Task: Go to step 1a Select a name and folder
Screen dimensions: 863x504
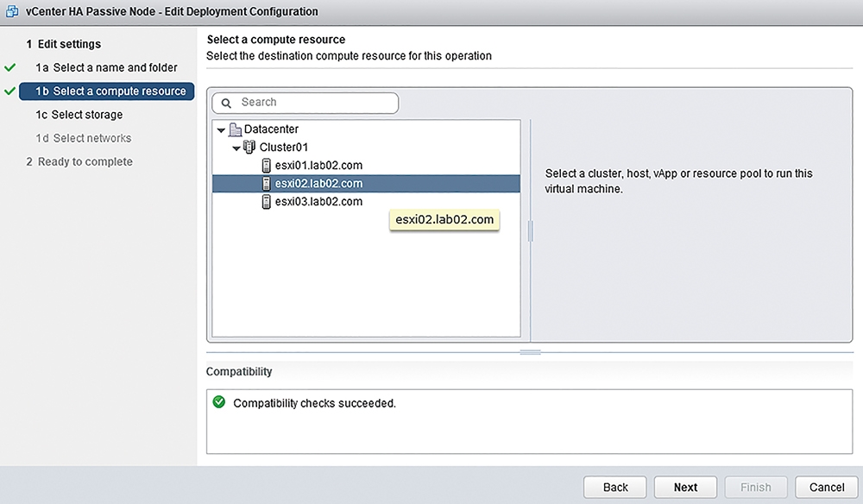Action: (x=106, y=67)
